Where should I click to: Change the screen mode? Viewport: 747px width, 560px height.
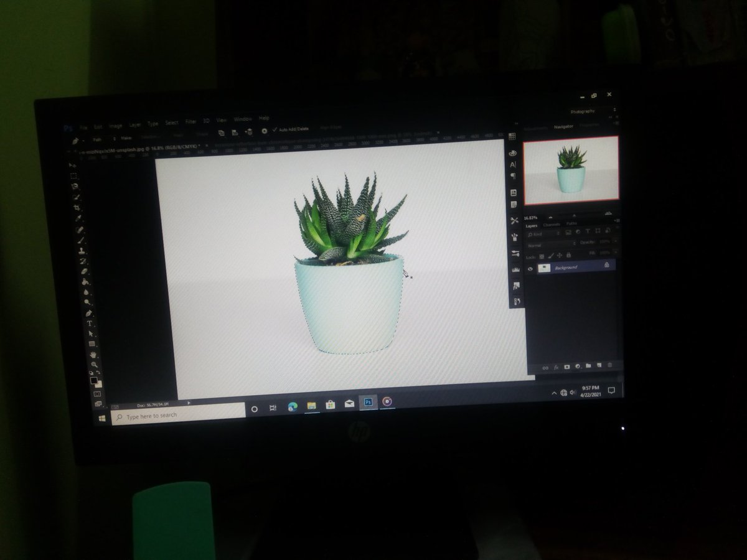point(98,404)
